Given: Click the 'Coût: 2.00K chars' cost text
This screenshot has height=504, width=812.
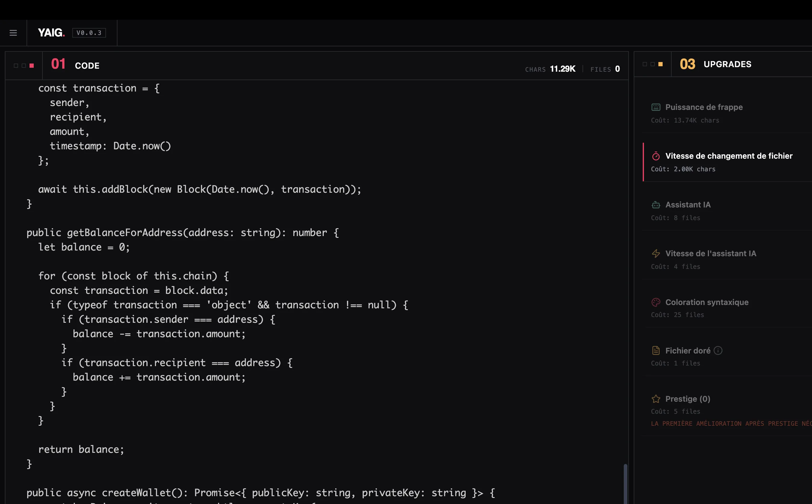Looking at the screenshot, I should click(x=683, y=169).
